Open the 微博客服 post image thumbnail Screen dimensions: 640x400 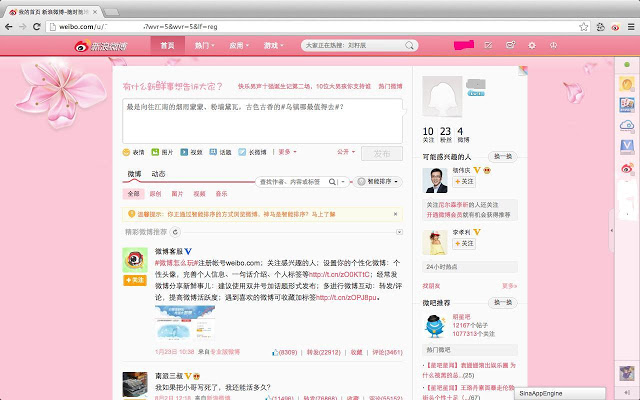click(185, 323)
